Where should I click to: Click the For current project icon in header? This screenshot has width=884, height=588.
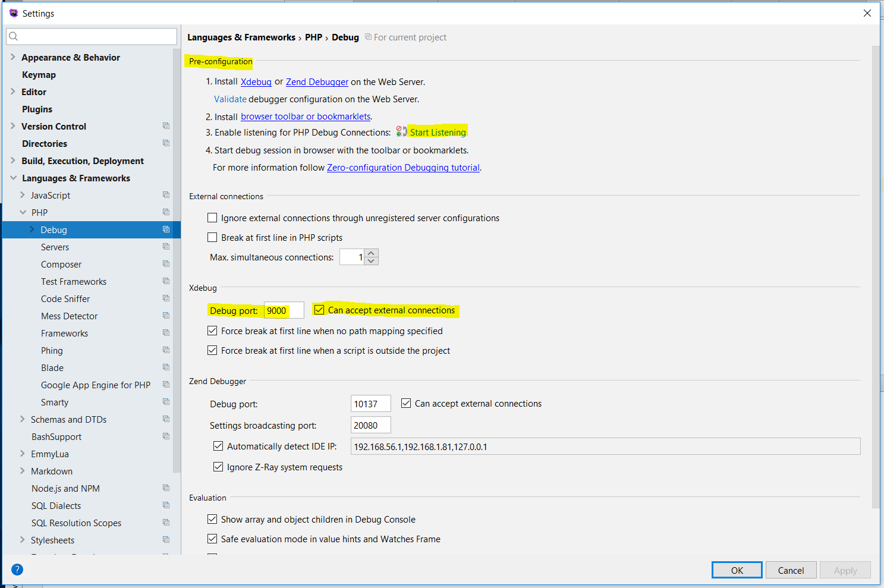pyautogui.click(x=368, y=37)
